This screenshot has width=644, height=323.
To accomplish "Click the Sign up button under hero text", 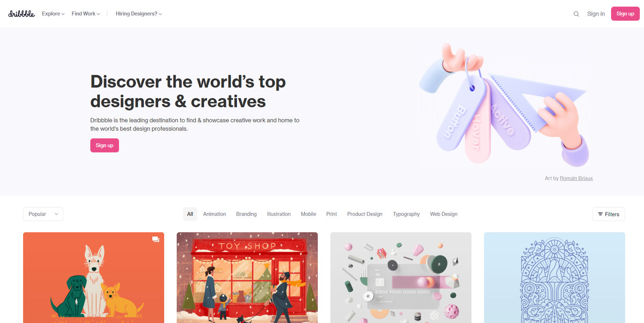I will click(105, 145).
